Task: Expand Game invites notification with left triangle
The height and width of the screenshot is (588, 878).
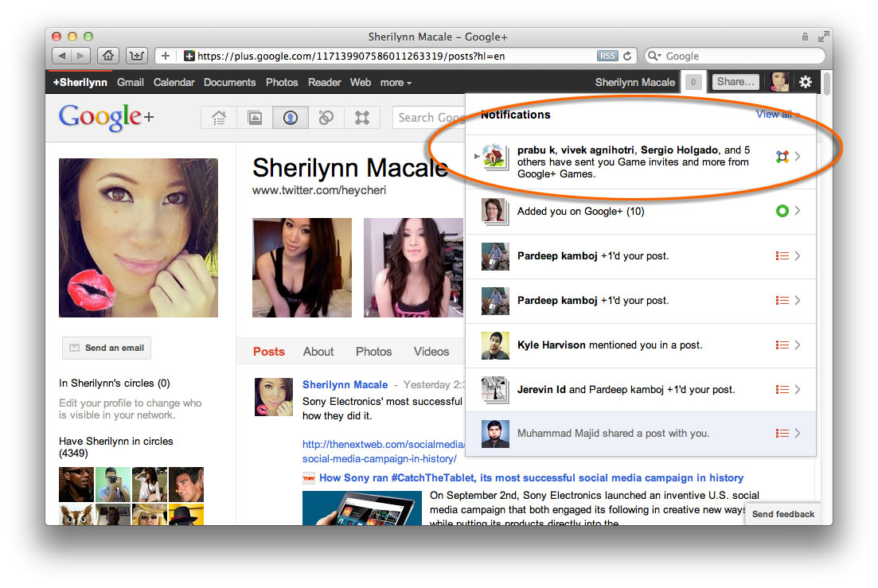Action: point(477,156)
